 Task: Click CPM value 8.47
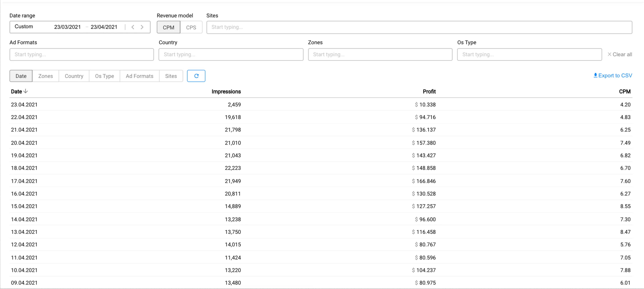pyautogui.click(x=625, y=232)
